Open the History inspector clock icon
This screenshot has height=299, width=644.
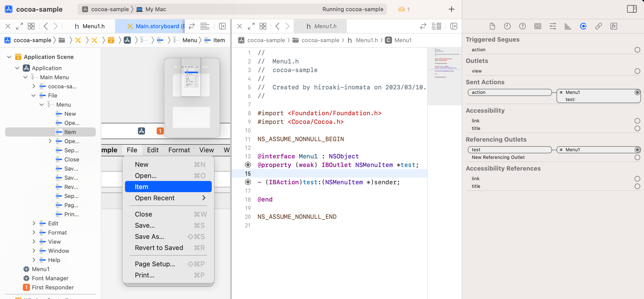tap(507, 26)
